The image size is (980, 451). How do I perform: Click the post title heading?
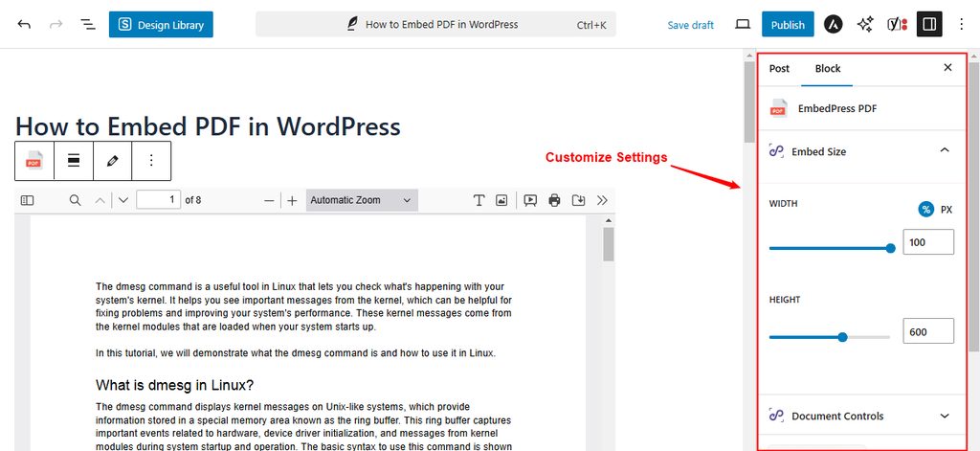[x=208, y=125]
